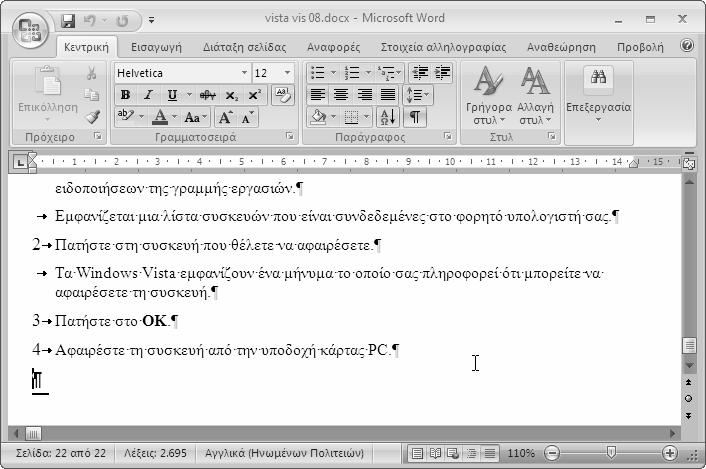Clear formatting with the eraser icon
This screenshot has width=706, height=469.
click(x=283, y=95)
